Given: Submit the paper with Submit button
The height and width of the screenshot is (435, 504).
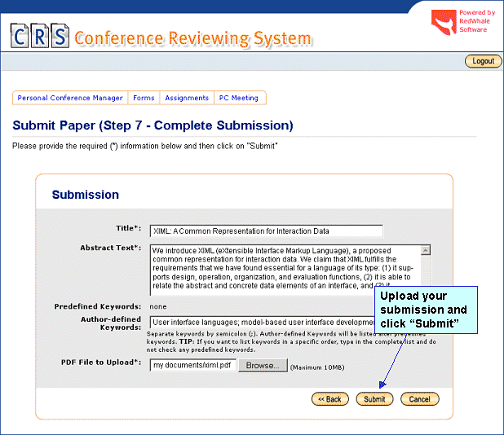Looking at the screenshot, I should [374, 399].
